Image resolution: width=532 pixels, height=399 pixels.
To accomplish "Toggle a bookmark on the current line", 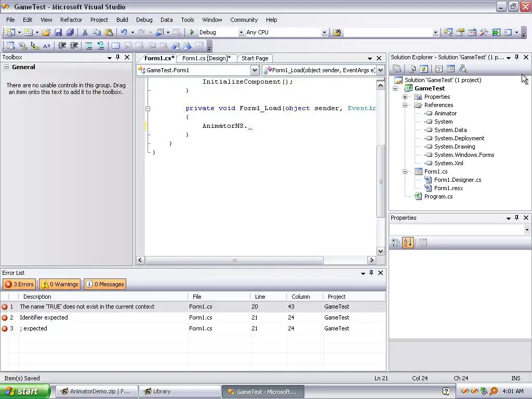I will point(116,46).
